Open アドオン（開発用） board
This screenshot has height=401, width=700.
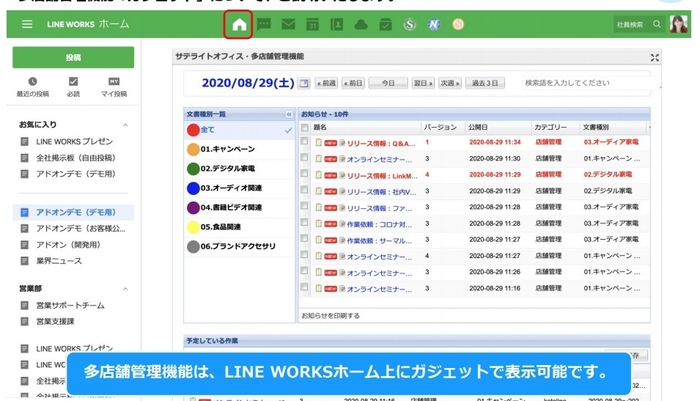pos(68,245)
